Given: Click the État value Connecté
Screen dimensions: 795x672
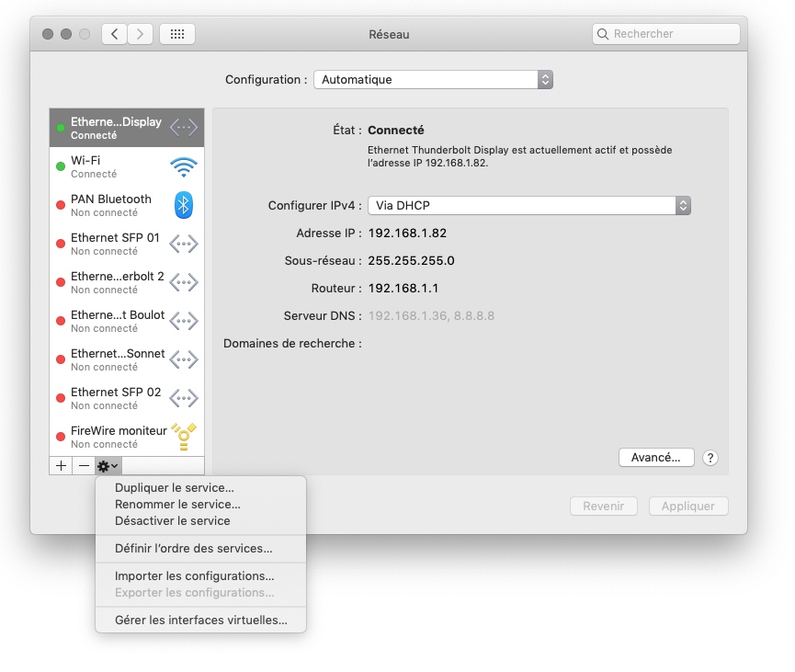Looking at the screenshot, I should coord(396,131).
